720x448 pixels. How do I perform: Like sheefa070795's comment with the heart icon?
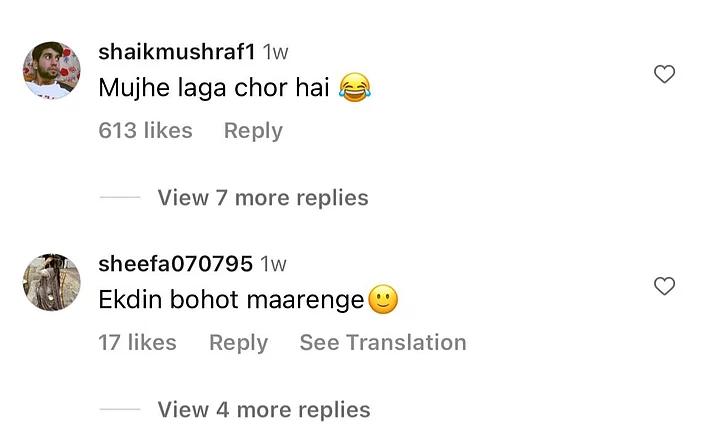[x=664, y=286]
